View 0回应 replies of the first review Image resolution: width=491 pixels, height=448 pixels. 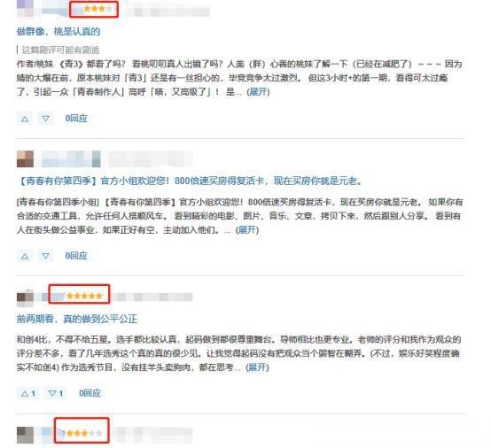pos(76,119)
